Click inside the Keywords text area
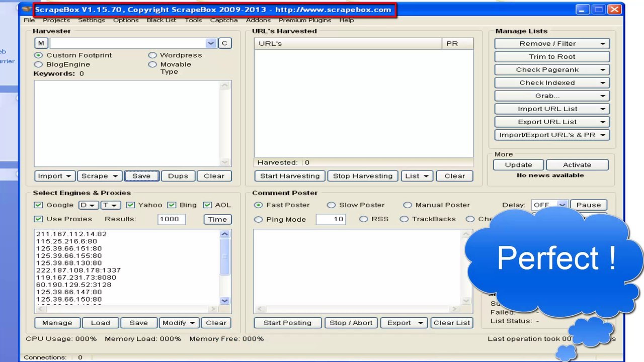Image resolution: width=644 pixels, height=362 pixels. [127, 123]
